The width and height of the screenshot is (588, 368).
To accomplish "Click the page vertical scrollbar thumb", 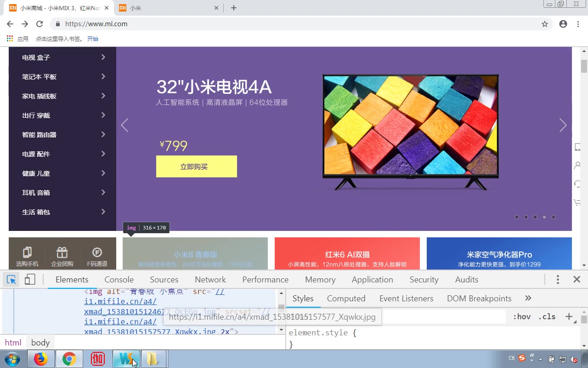I will click(x=584, y=66).
